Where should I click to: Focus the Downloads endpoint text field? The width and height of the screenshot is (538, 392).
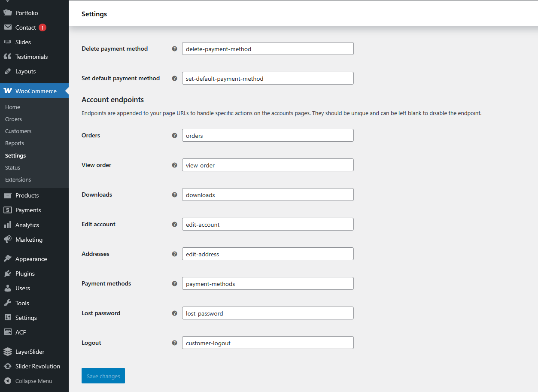click(267, 194)
